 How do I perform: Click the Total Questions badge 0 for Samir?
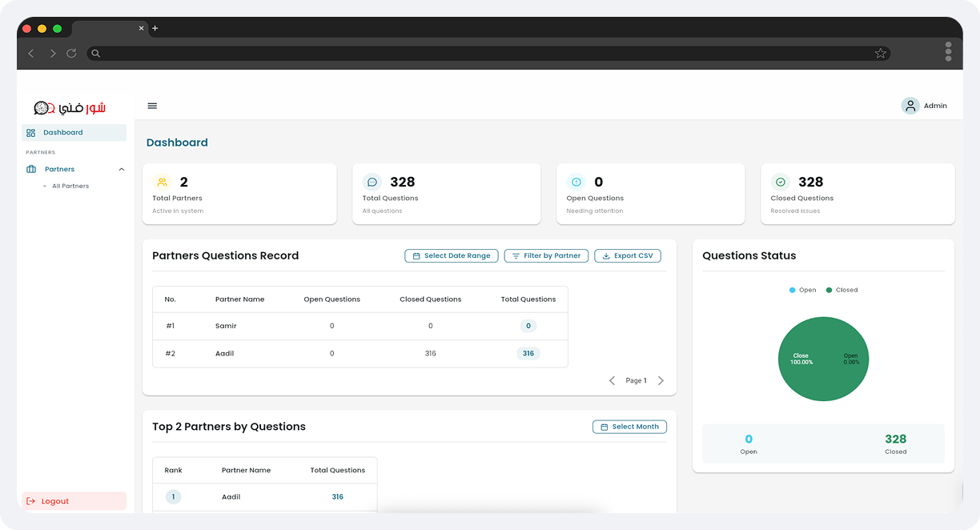click(x=528, y=326)
